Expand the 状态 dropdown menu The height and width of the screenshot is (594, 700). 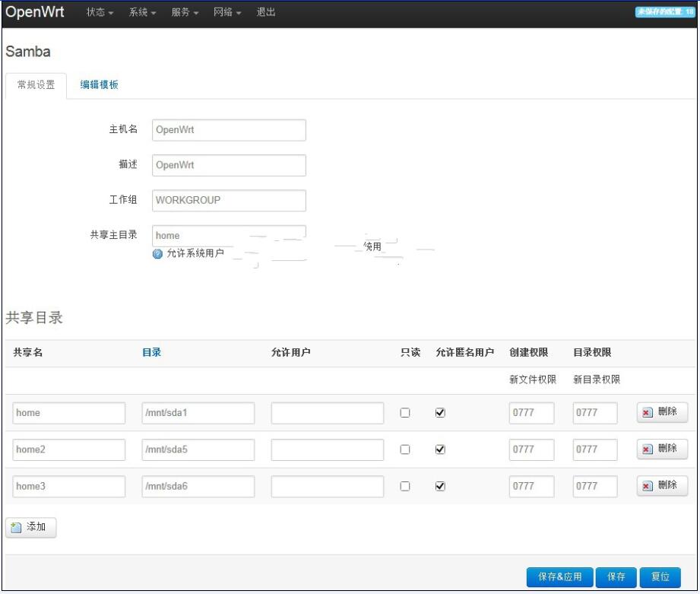click(100, 13)
